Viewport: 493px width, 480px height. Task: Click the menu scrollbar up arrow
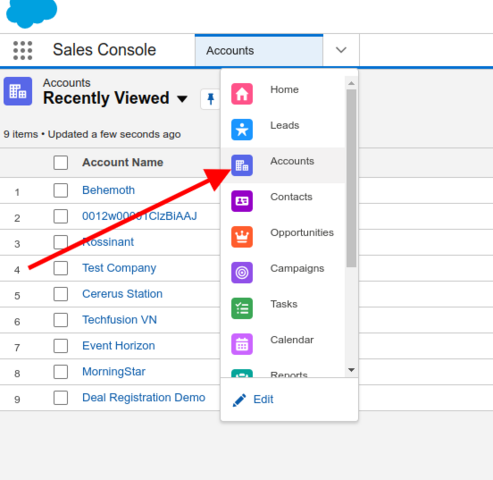click(351, 83)
